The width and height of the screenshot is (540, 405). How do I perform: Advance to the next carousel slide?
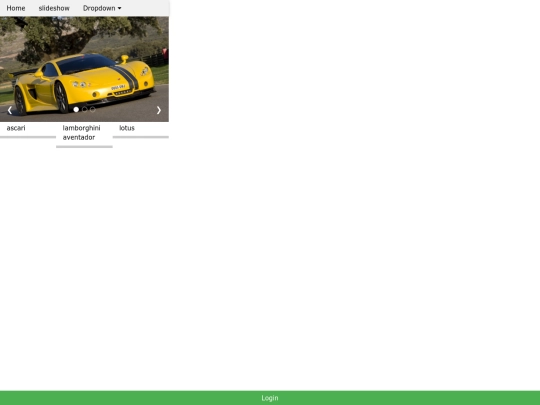159,110
